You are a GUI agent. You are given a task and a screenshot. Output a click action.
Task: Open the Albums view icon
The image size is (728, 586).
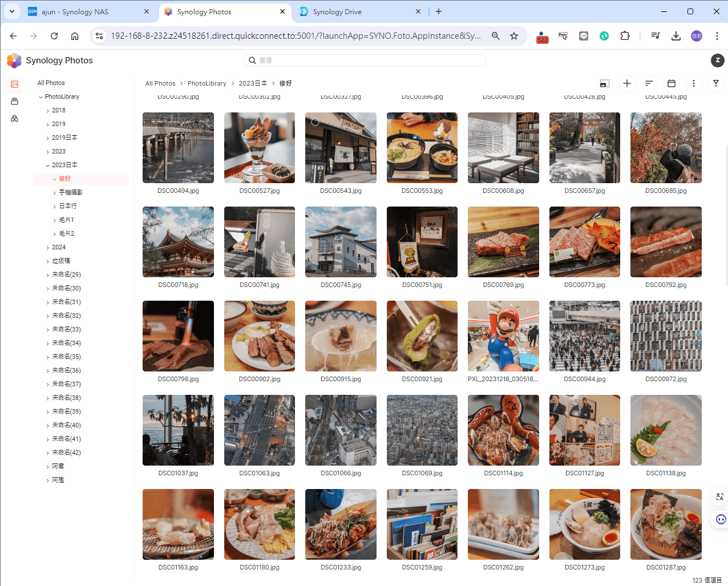[x=15, y=102]
